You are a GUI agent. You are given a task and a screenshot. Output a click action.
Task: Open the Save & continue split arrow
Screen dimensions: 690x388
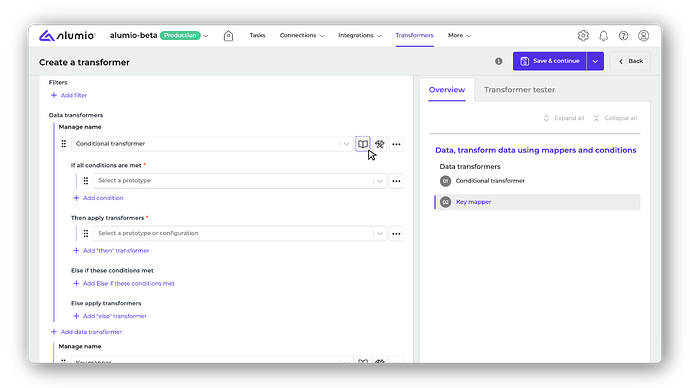(595, 61)
